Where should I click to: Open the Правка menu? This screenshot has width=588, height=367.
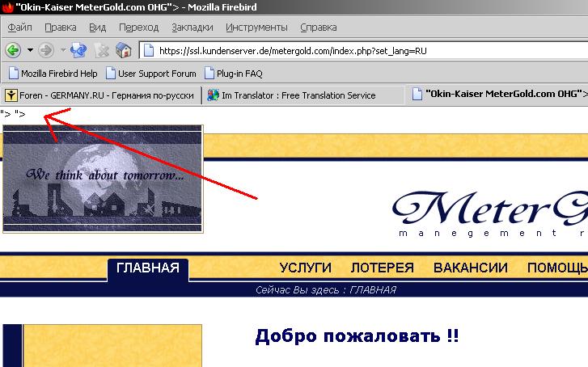[61, 27]
